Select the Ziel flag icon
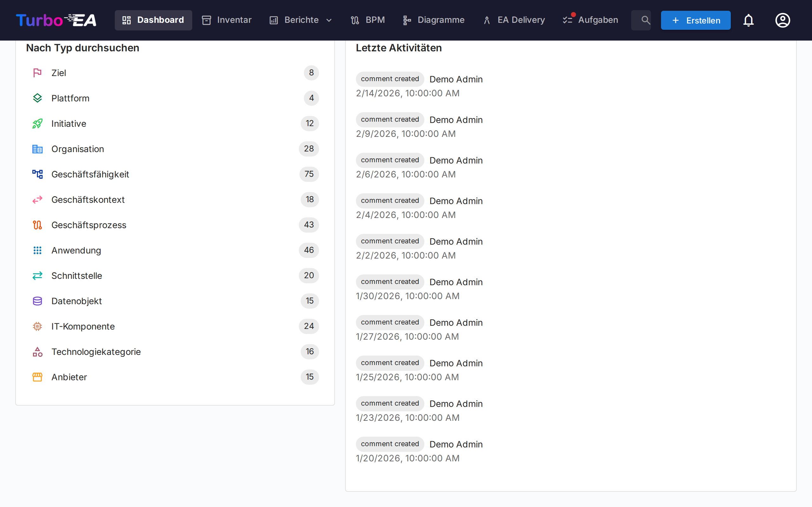 (x=37, y=73)
